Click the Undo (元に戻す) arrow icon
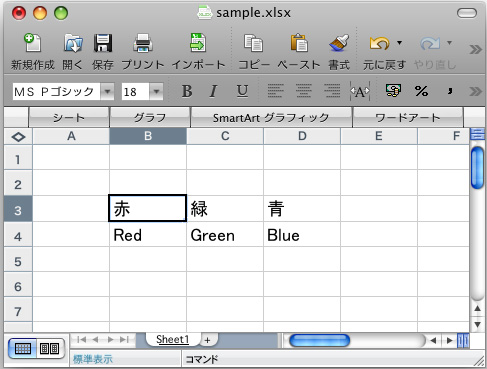The image size is (487, 369). [x=379, y=43]
